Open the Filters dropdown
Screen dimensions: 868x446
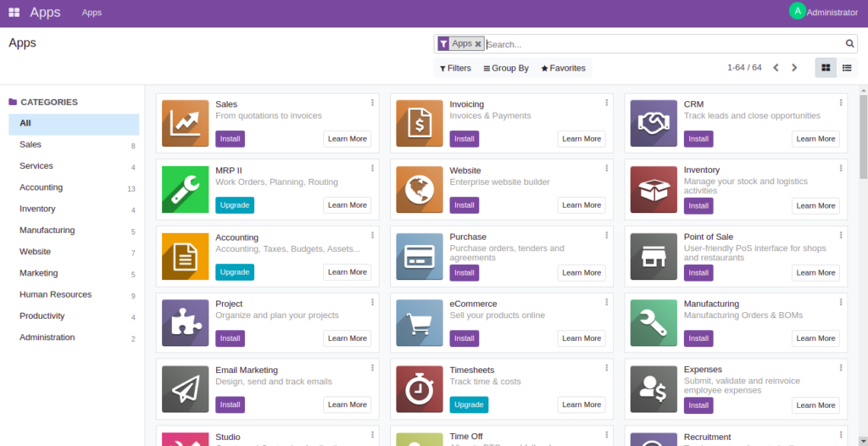(x=455, y=68)
